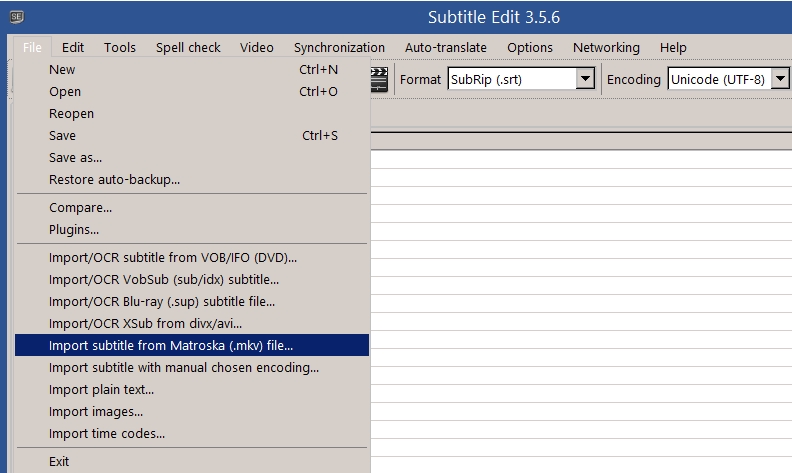Click Exit in the File menu
Image resolution: width=792 pixels, height=473 pixels.
click(x=59, y=462)
